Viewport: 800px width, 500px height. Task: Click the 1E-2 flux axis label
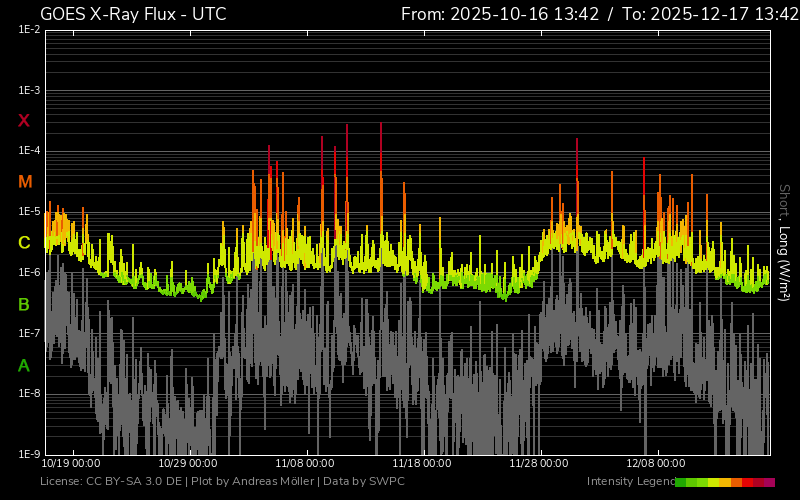[x=29, y=30]
